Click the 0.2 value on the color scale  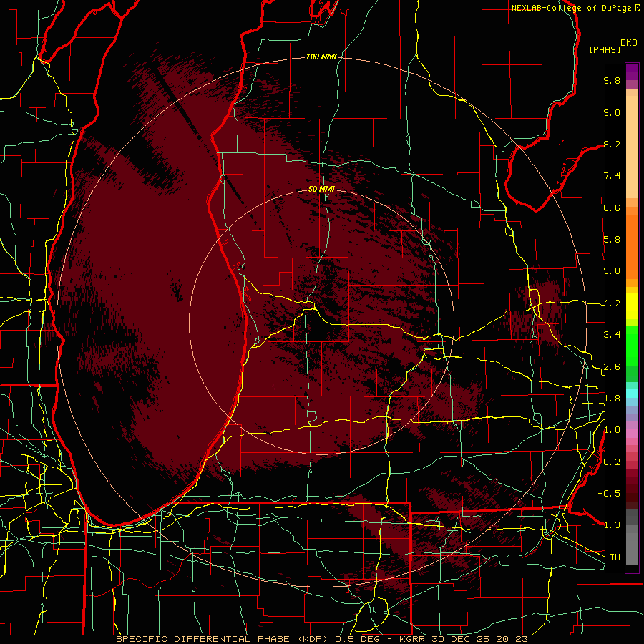(612, 462)
